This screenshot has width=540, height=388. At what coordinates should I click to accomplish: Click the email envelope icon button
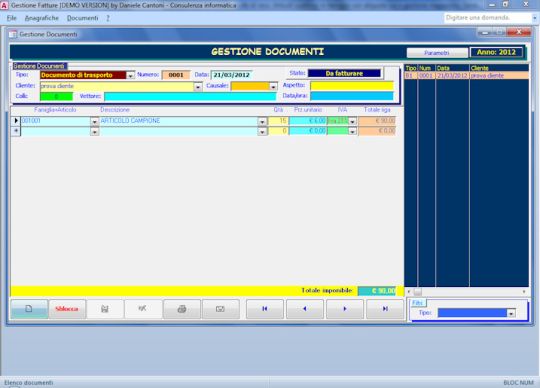pos(221,309)
